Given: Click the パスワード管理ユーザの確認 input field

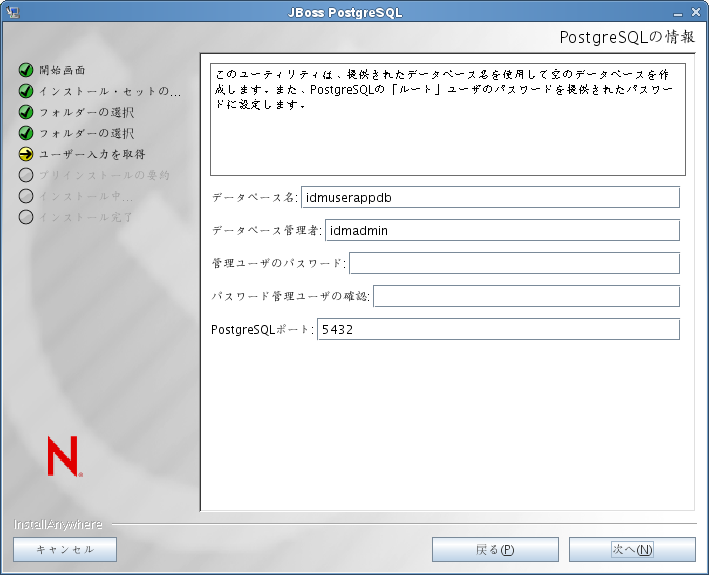Looking at the screenshot, I should (526, 296).
